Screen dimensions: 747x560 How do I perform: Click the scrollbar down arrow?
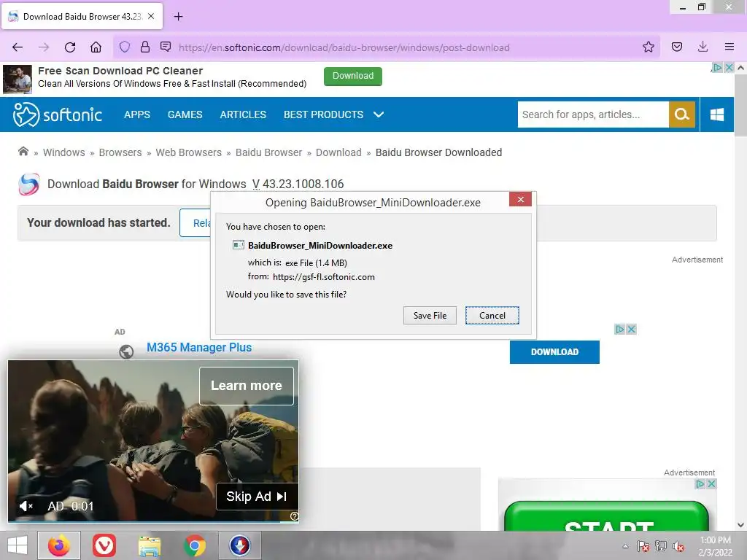(740, 525)
